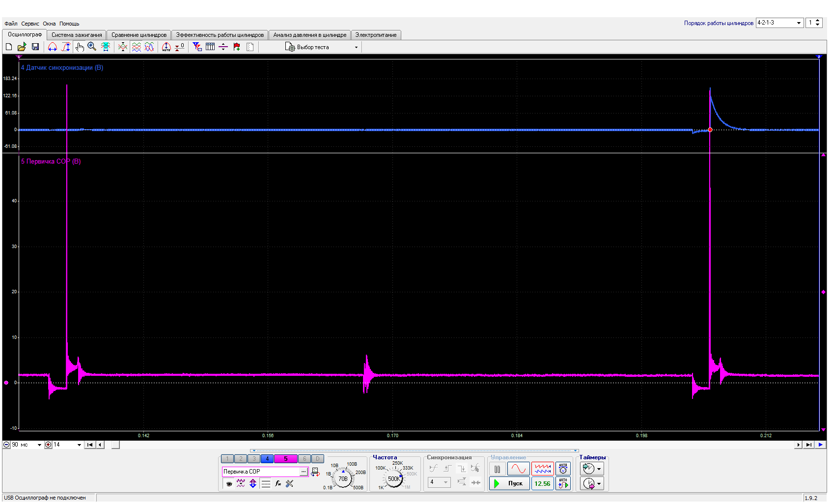Select channel 2 button
The image size is (833, 504).
pos(241,459)
